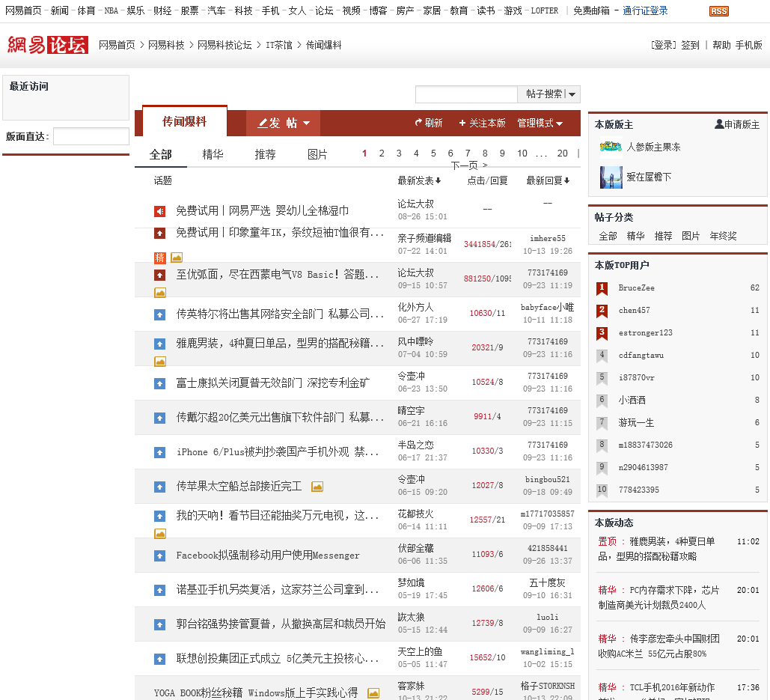The image size is (770, 700).
Task: Click the 签到 sign-in link
Action: [690, 45]
